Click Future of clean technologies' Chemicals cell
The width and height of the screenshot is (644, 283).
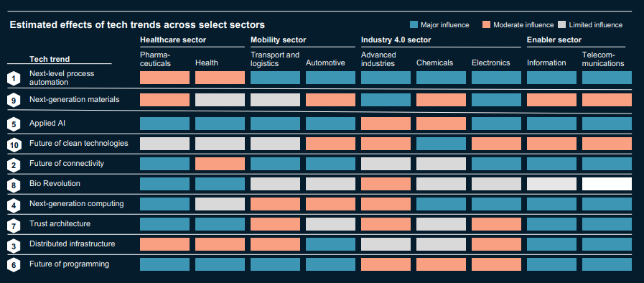(441, 144)
